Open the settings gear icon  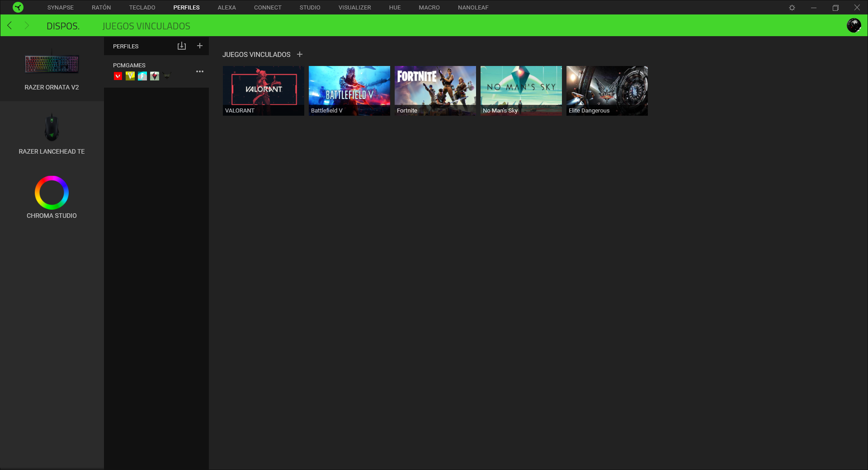(792, 8)
